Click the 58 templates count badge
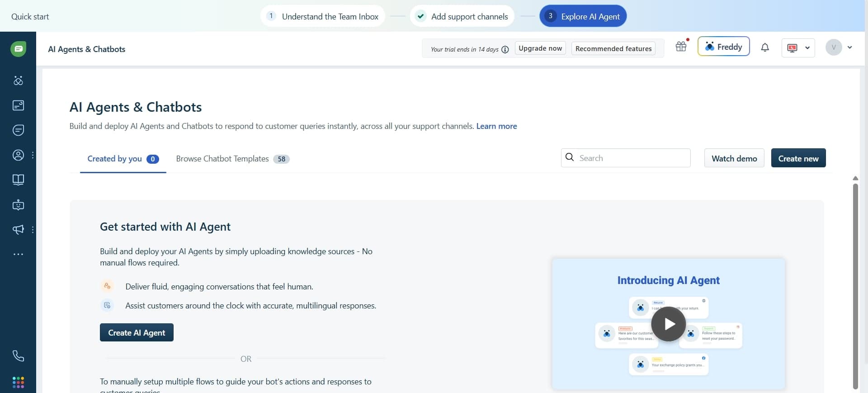Viewport: 868px width, 393px height. [281, 159]
